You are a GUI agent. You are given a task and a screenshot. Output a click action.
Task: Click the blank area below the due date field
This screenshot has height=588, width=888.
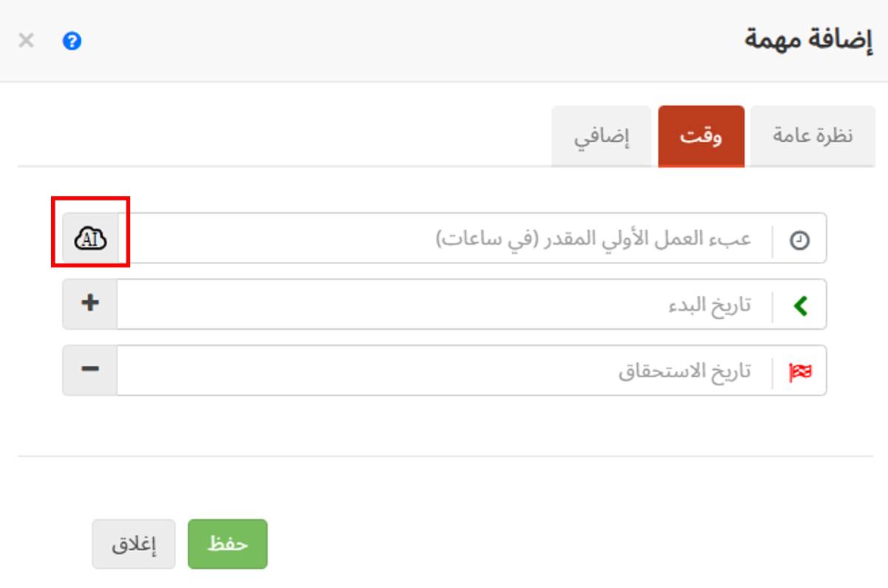[444, 425]
